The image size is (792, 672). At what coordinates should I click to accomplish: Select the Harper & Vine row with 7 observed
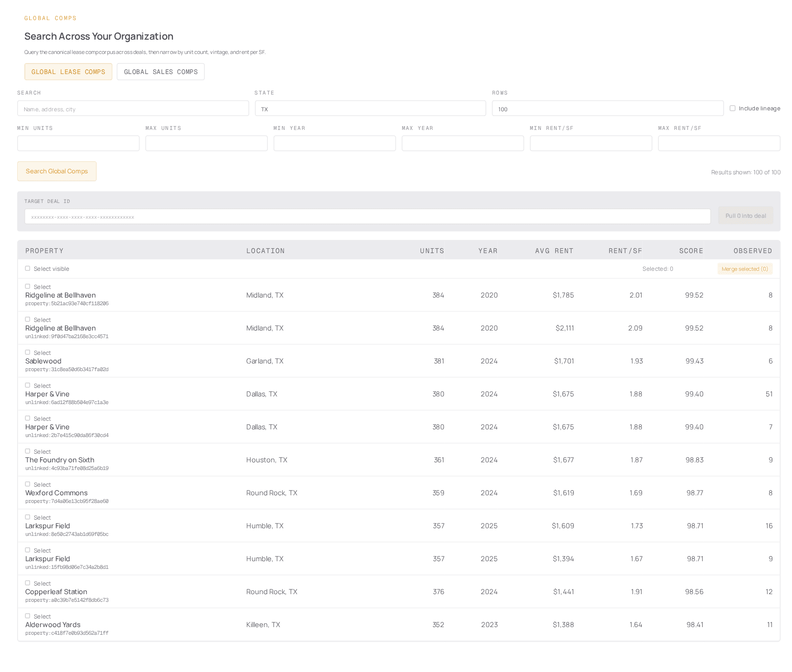point(28,418)
